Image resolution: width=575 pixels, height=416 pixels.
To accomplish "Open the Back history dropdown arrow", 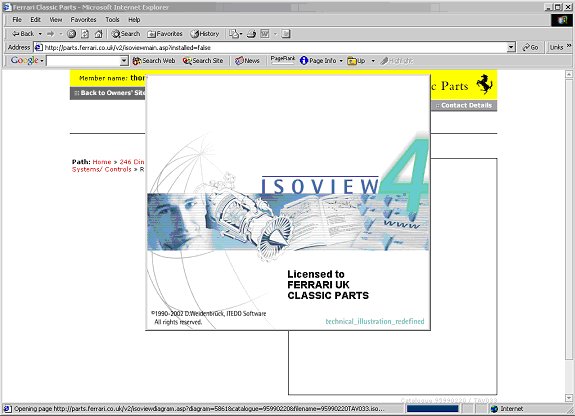I will tap(40, 34).
